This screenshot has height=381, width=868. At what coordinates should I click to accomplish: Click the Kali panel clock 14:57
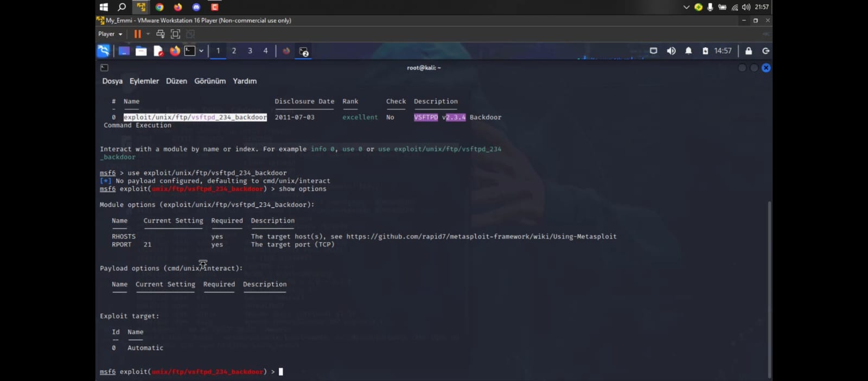(723, 50)
